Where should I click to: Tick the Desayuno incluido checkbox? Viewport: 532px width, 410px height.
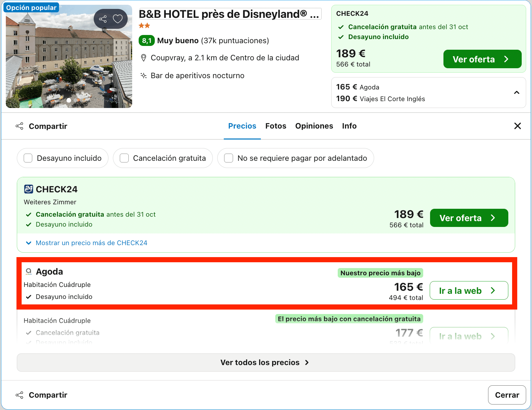tap(28, 158)
